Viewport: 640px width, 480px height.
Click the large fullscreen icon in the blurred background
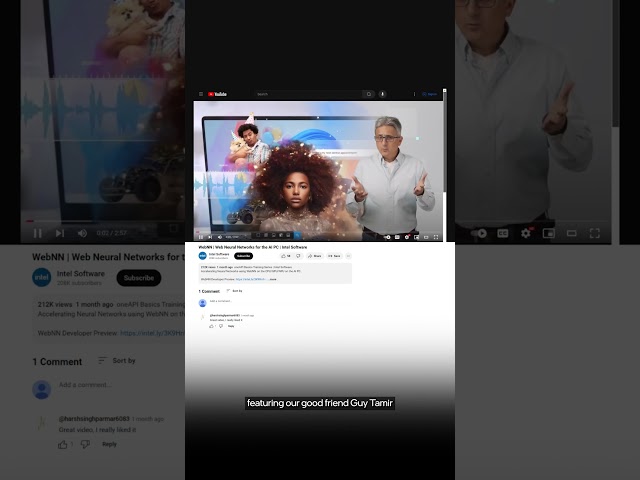(x=595, y=233)
